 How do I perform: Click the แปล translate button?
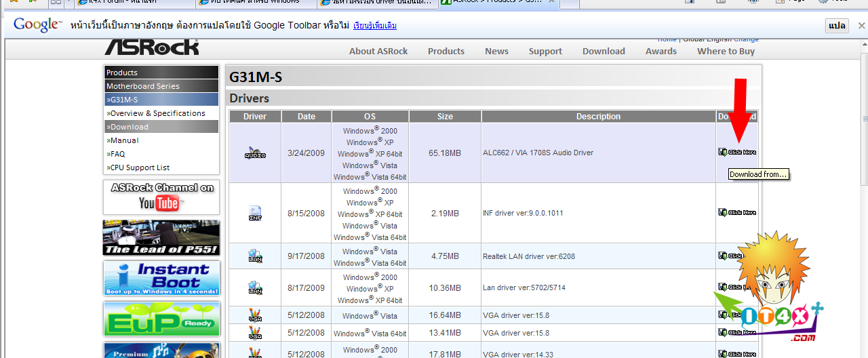click(837, 26)
